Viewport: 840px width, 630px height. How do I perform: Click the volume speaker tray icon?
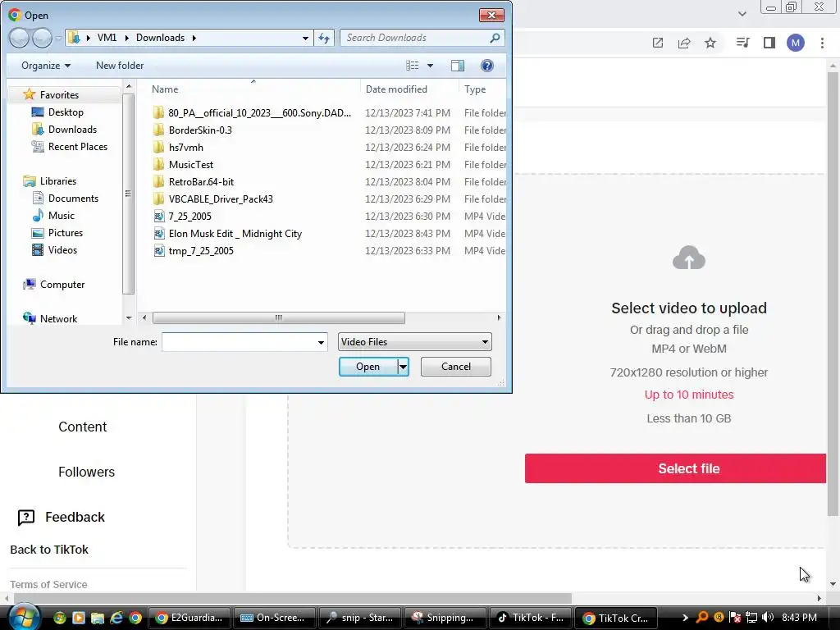click(x=768, y=618)
